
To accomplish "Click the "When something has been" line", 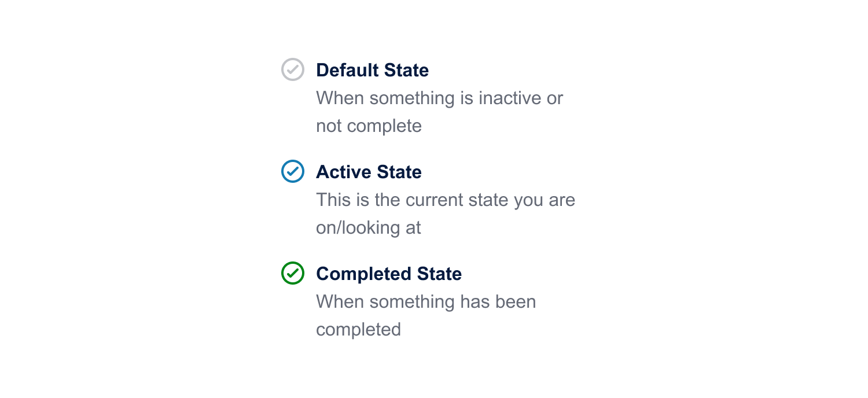I will click(426, 301).
